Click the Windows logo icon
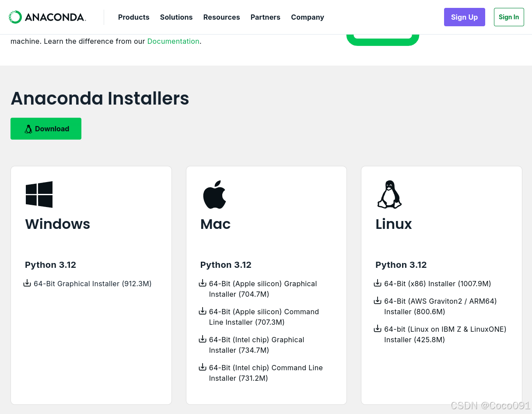532x414 pixels. [x=39, y=194]
